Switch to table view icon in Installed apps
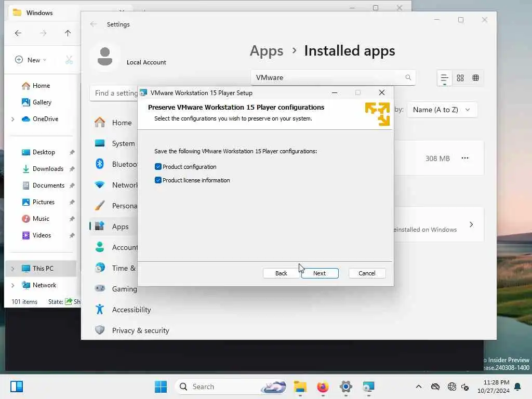 pyautogui.click(x=476, y=78)
